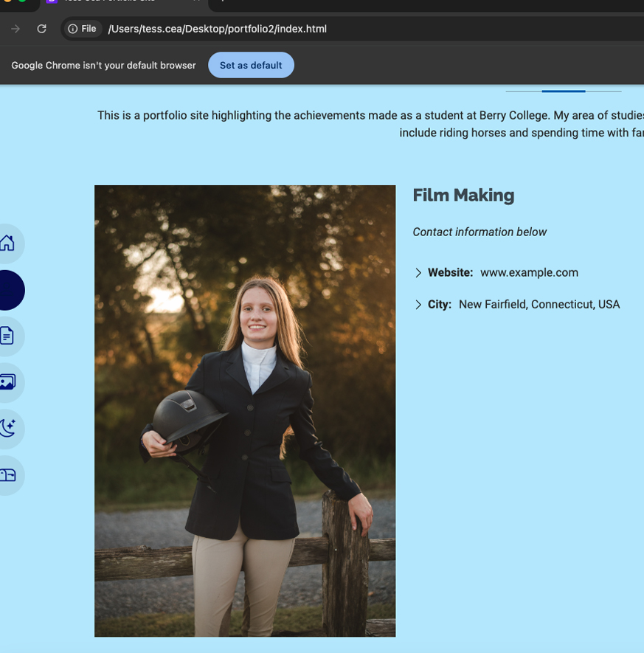644x653 pixels.
Task: Click the www.example.com website text
Action: tap(529, 272)
